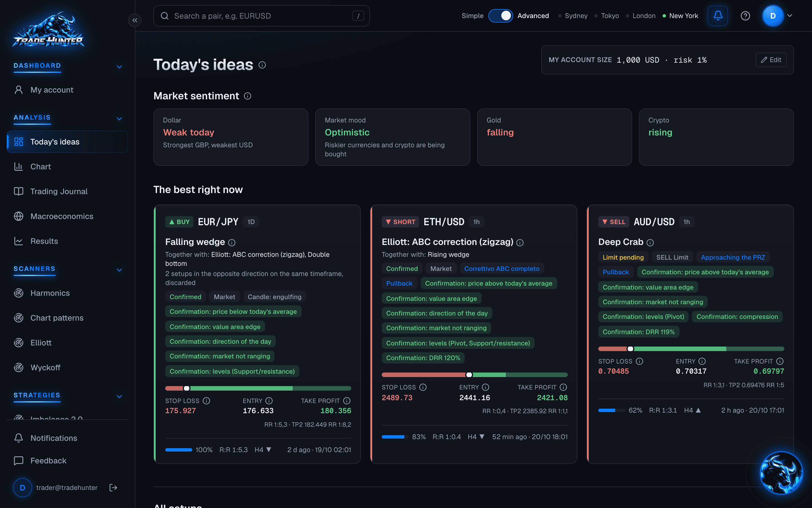Click the ETH/USD Take Profit info icon
This screenshot has height=508, width=812.
click(563, 387)
